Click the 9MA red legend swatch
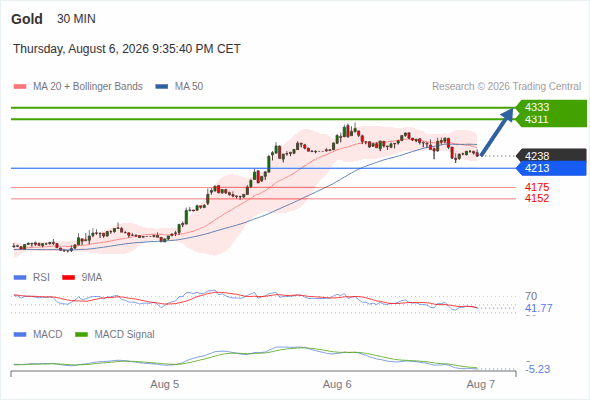 (x=68, y=278)
